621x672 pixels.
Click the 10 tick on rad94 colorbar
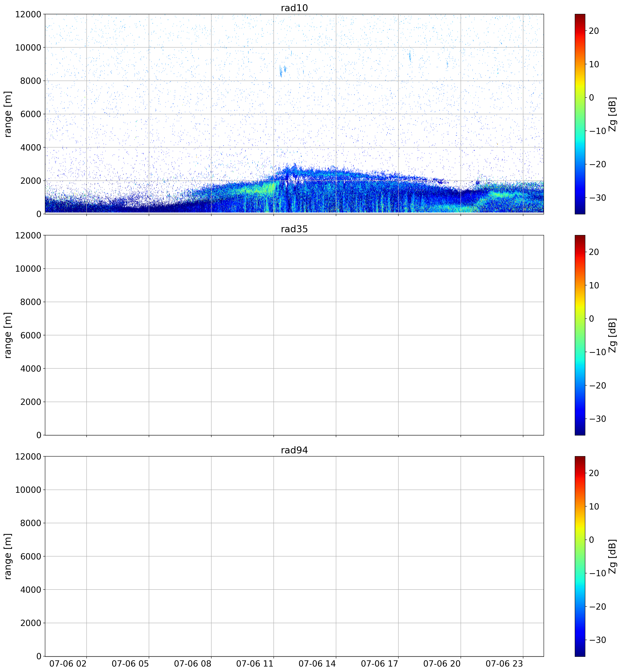(x=594, y=506)
